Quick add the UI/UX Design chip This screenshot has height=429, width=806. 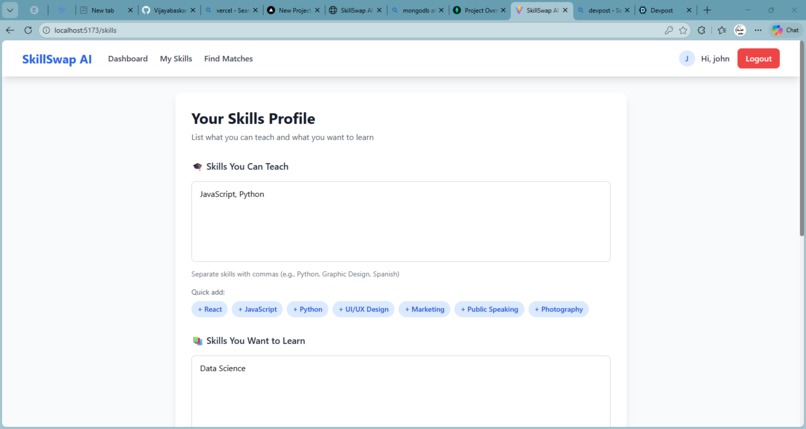click(363, 309)
